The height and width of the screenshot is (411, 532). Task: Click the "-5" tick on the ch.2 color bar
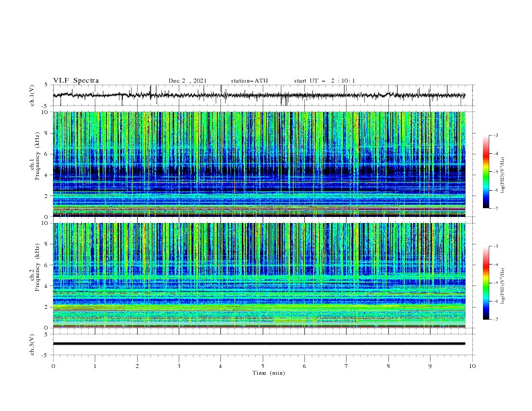pos(495,283)
